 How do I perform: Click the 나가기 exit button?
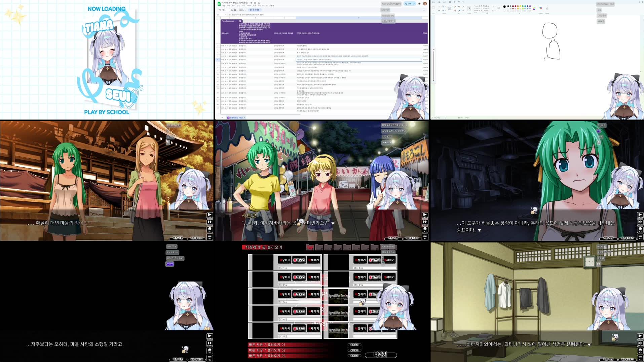[x=381, y=355]
